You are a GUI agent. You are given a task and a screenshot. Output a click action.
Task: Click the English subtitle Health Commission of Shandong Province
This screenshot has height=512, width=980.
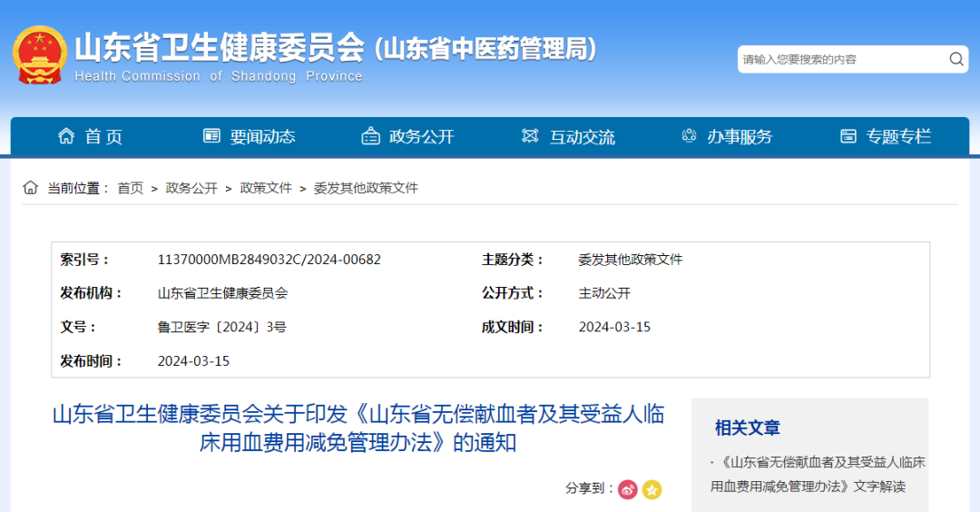(x=218, y=76)
